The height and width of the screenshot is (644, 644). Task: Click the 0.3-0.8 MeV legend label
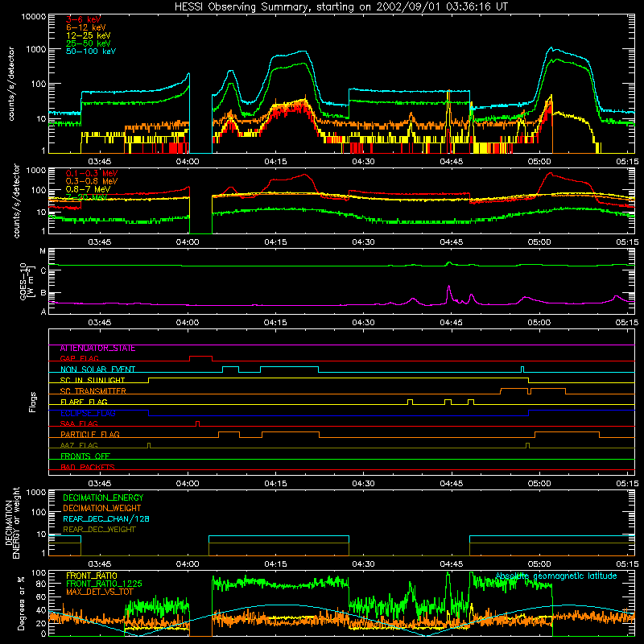click(x=92, y=181)
